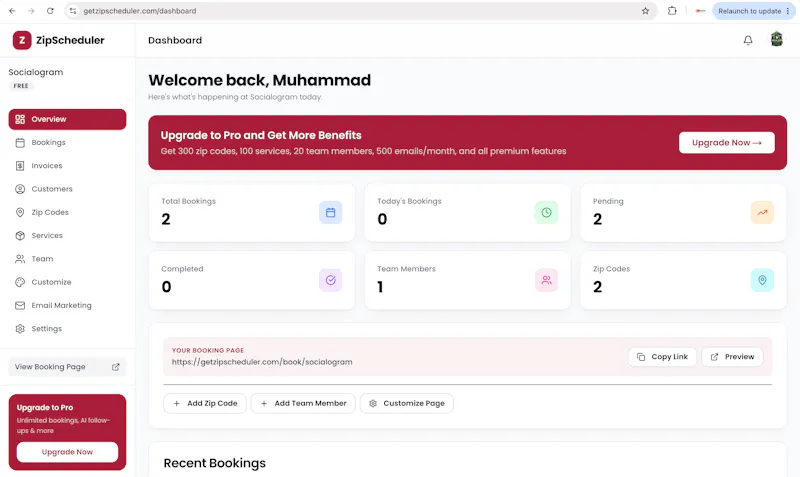Open Invoices from the sidebar
This screenshot has height=477, width=800.
[67, 166]
